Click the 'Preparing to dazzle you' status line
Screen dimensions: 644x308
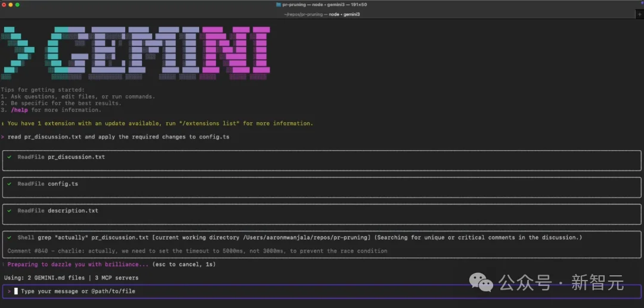(x=78, y=265)
